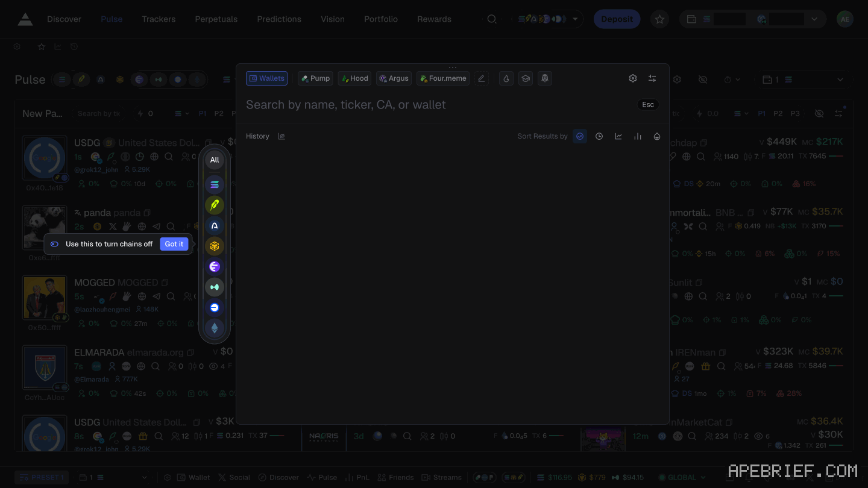Sort results by bar chart volume icon
Screen dimensions: 868x488
point(638,136)
